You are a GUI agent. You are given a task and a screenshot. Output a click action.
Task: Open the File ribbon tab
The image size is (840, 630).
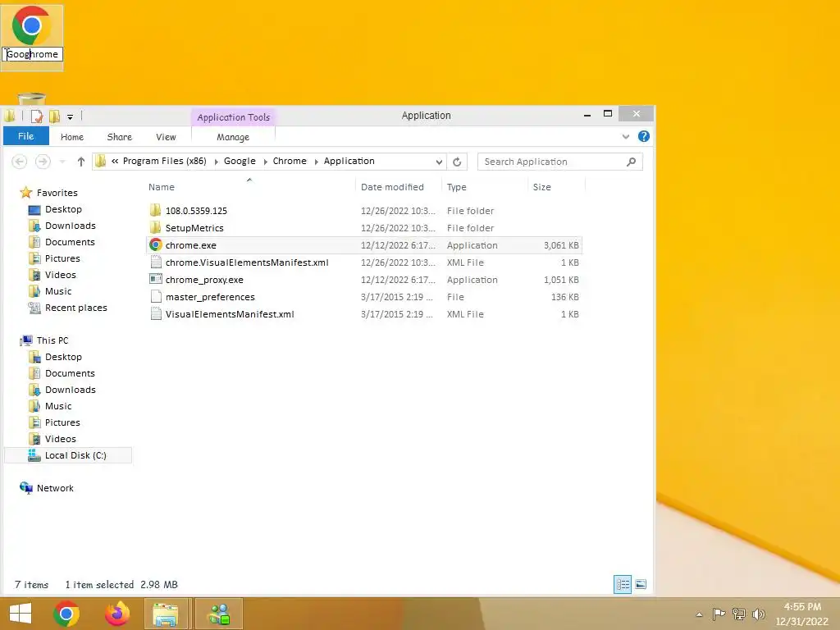(25, 136)
